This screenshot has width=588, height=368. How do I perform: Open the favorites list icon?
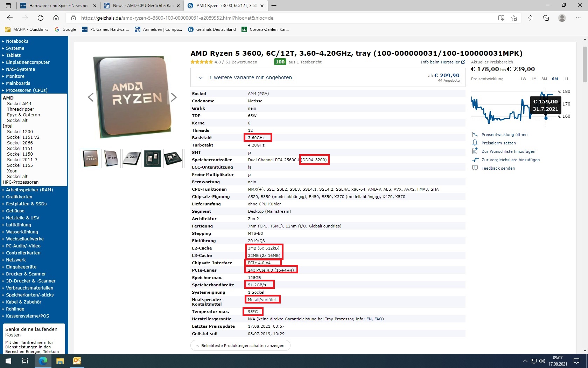coord(531,18)
